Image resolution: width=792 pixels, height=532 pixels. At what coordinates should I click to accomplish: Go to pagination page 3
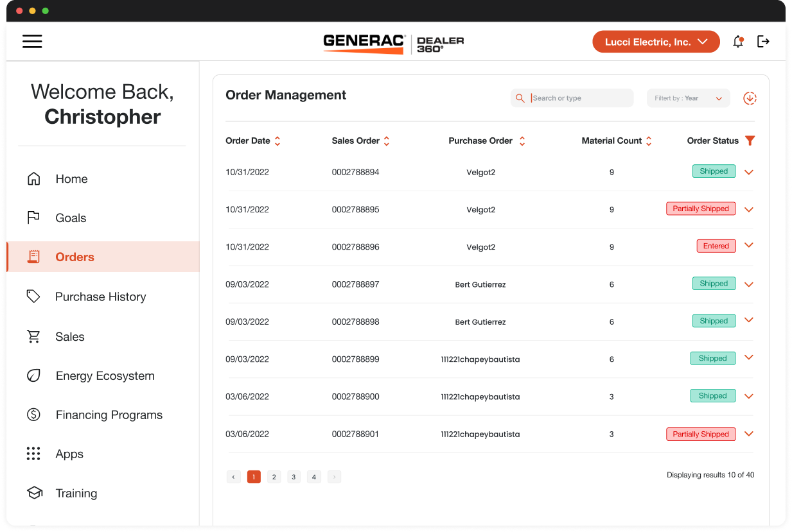(x=294, y=477)
